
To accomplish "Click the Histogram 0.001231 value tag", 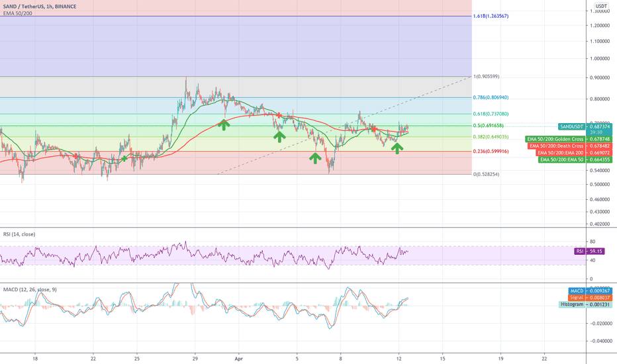I will coord(585,304).
